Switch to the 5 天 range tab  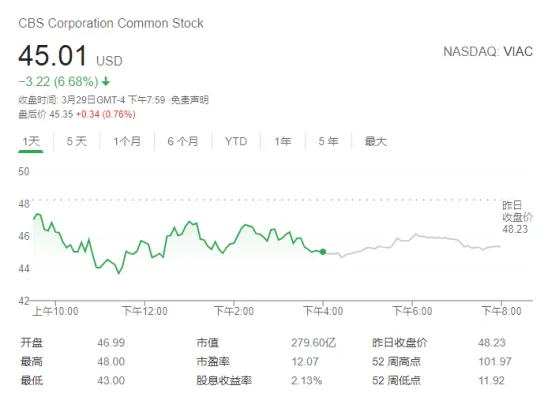point(76,141)
